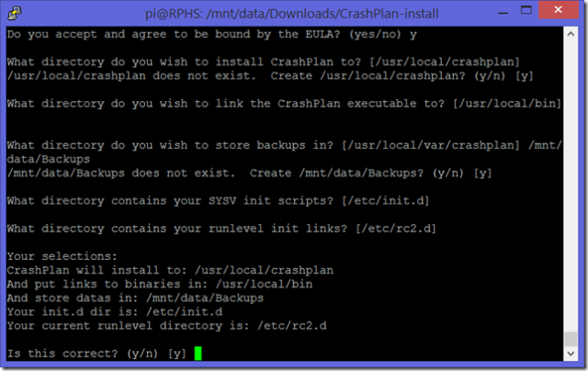This screenshot has height=371, width=588.
Task: Click the 'Is this correct?' prompt line
Action: (x=96, y=353)
